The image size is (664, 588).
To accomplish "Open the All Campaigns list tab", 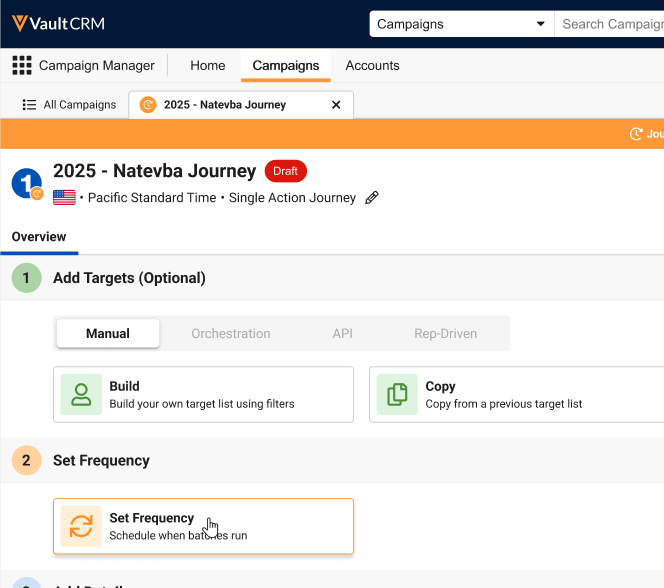I will 69,105.
